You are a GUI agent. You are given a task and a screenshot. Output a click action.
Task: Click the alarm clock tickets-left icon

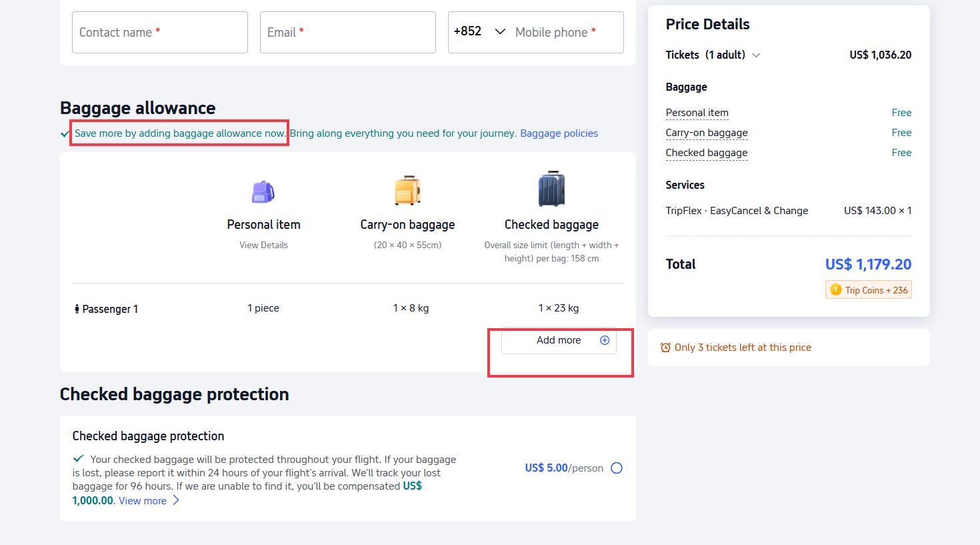coord(665,348)
